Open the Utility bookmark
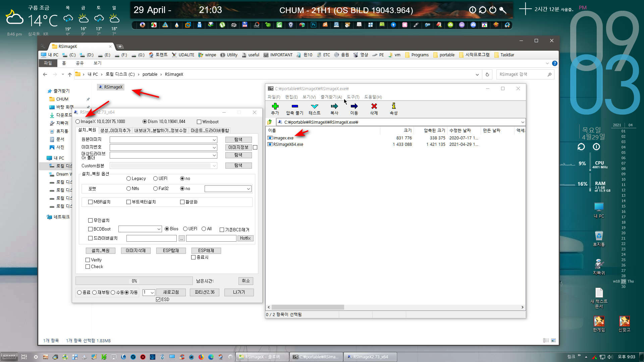This screenshot has width=644, height=362. (x=229, y=55)
